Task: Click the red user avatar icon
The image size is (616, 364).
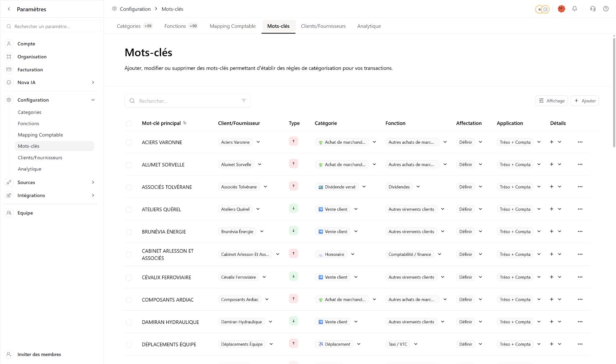Action: (x=561, y=9)
